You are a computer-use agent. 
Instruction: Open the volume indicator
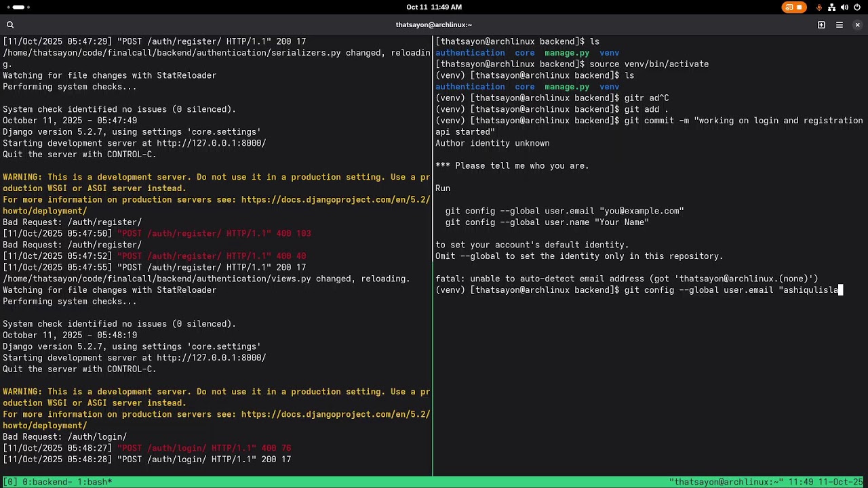pyautogui.click(x=844, y=7)
